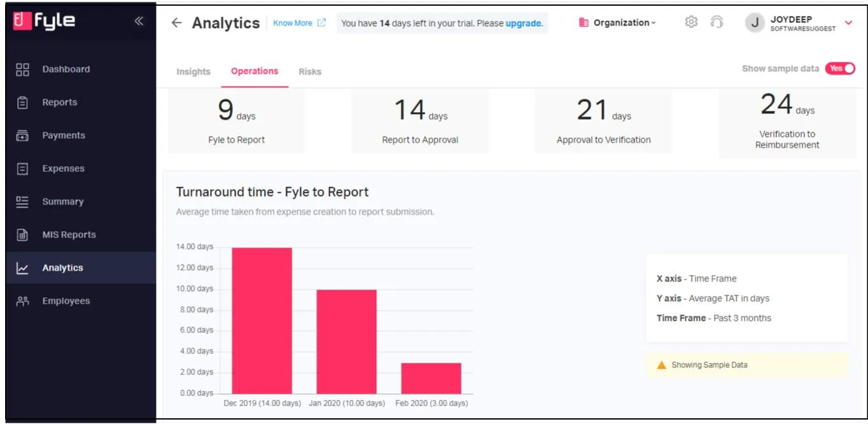Select the Report to Approval card
Image resolution: width=868 pixels, height=424 pixels.
pyautogui.click(x=420, y=121)
